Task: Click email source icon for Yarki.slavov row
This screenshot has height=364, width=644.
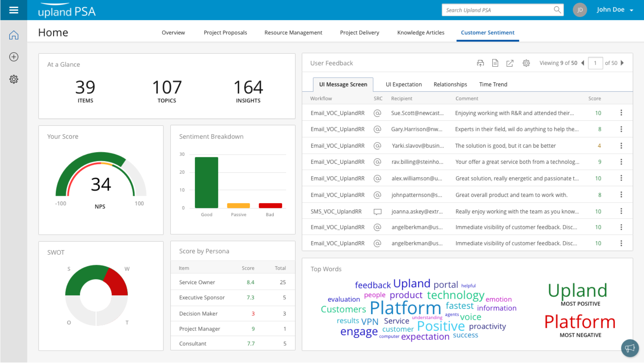Action: [x=378, y=145]
